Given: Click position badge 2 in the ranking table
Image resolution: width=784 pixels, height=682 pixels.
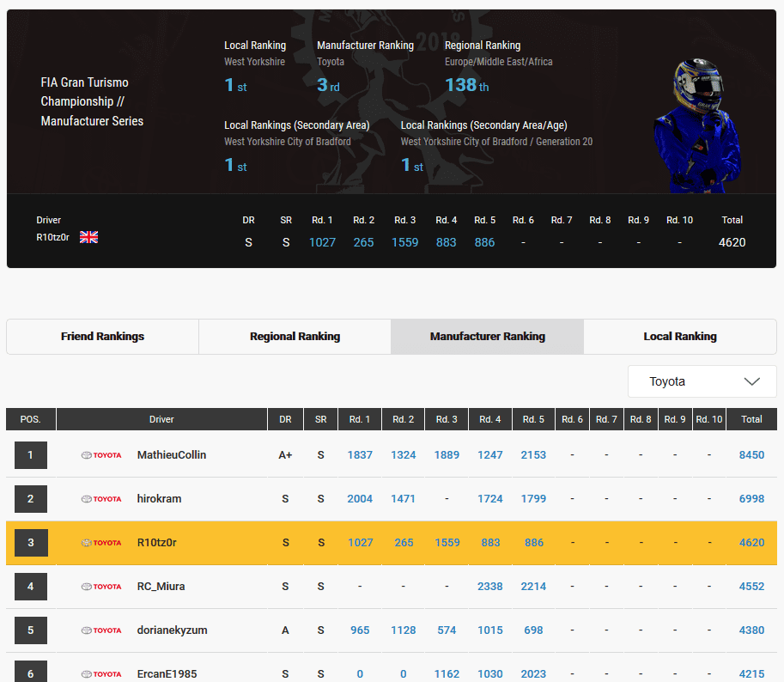Looking at the screenshot, I should (x=31, y=499).
